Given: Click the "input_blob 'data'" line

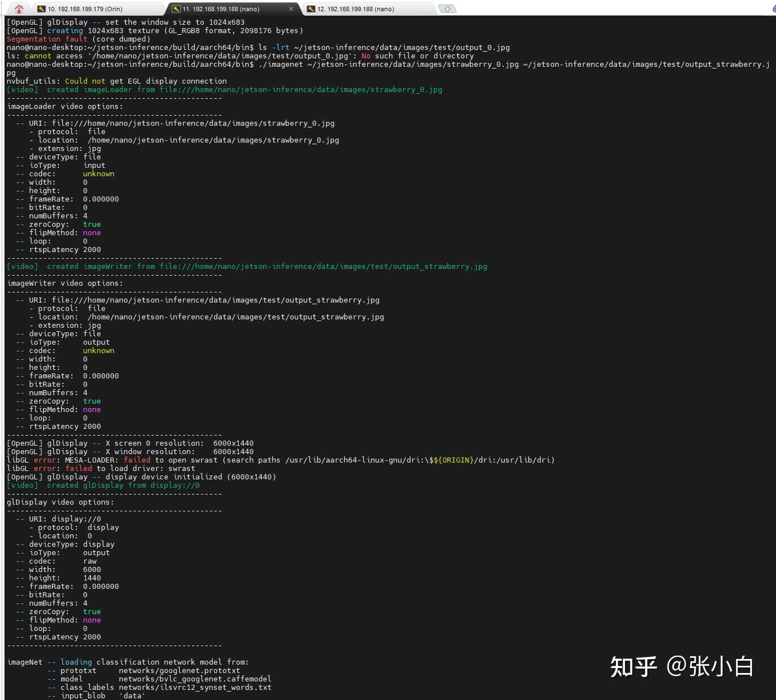Looking at the screenshot, I should coord(97,696).
